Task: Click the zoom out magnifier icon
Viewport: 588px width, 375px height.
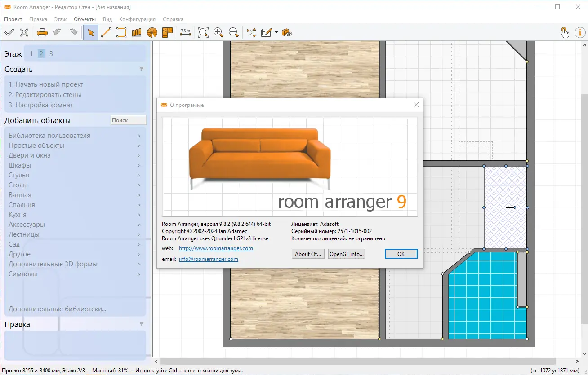Action: (233, 32)
